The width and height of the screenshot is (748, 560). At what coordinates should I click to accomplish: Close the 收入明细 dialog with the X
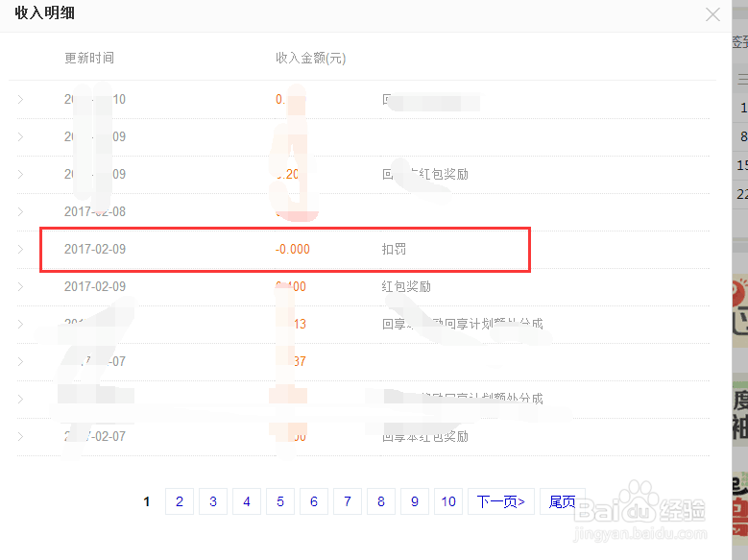712,14
